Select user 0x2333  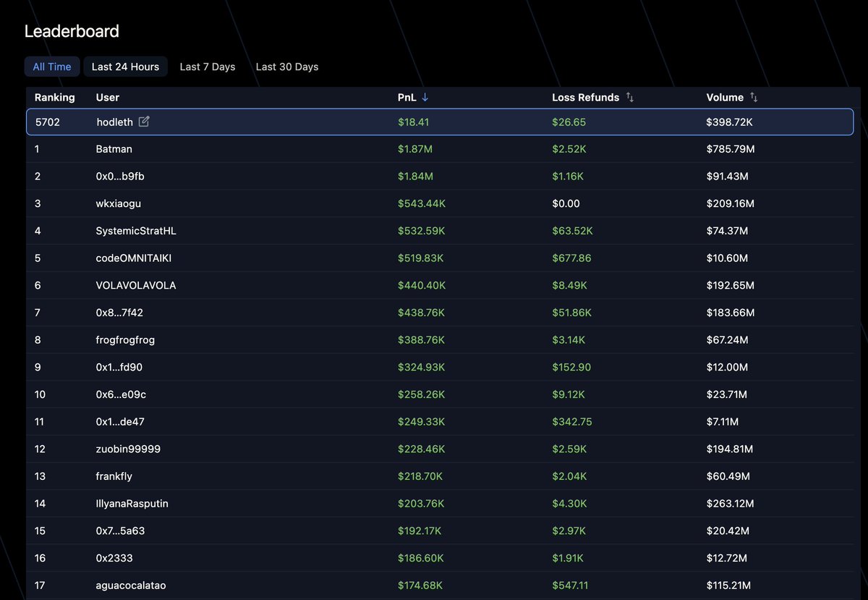[x=114, y=558]
